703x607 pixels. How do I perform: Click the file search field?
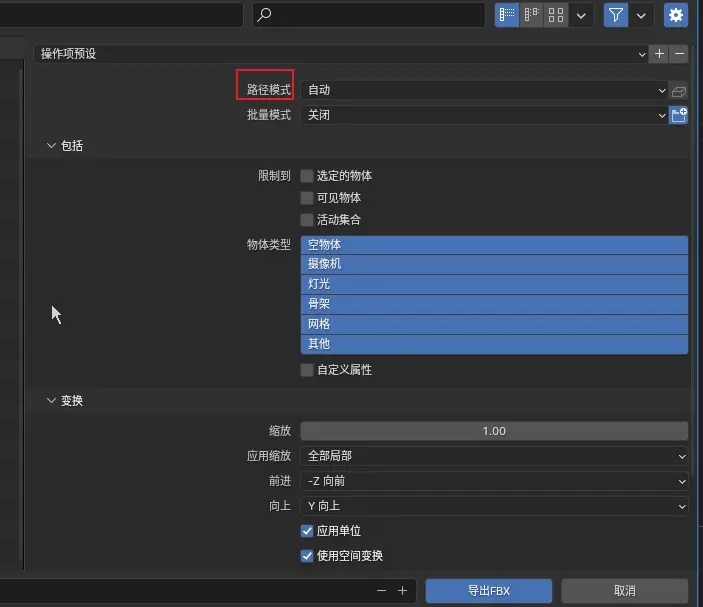(369, 15)
